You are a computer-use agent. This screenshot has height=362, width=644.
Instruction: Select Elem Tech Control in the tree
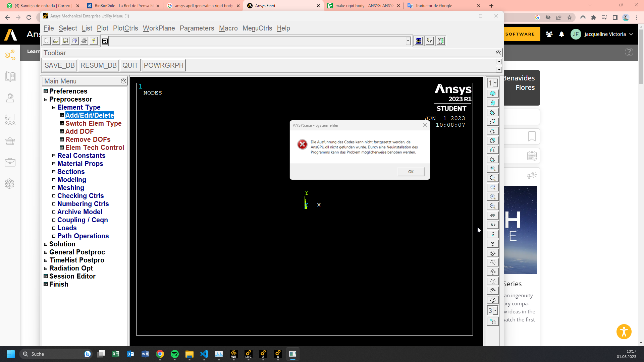95,147
